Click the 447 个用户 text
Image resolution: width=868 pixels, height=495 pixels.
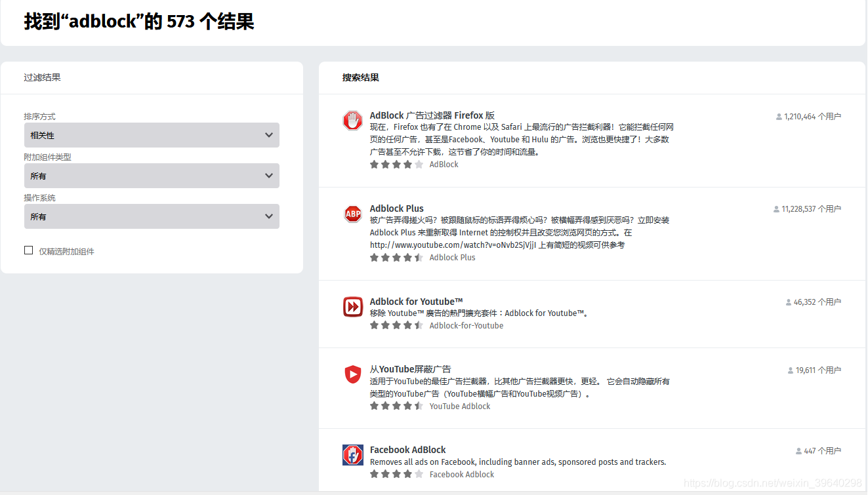(x=823, y=451)
